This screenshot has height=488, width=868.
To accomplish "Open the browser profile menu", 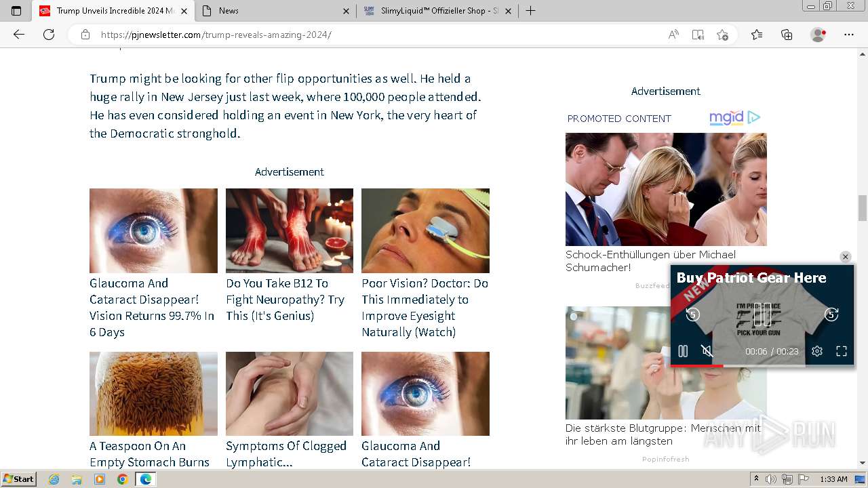I will click(818, 35).
